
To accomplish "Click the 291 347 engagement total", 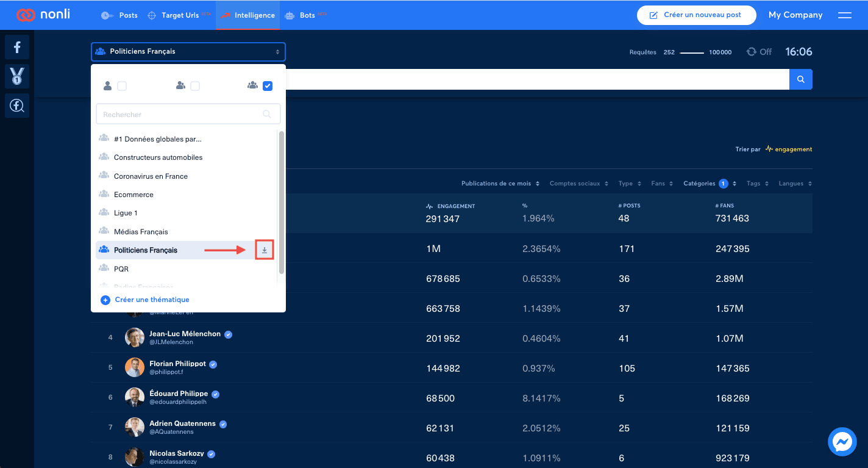I will point(443,218).
